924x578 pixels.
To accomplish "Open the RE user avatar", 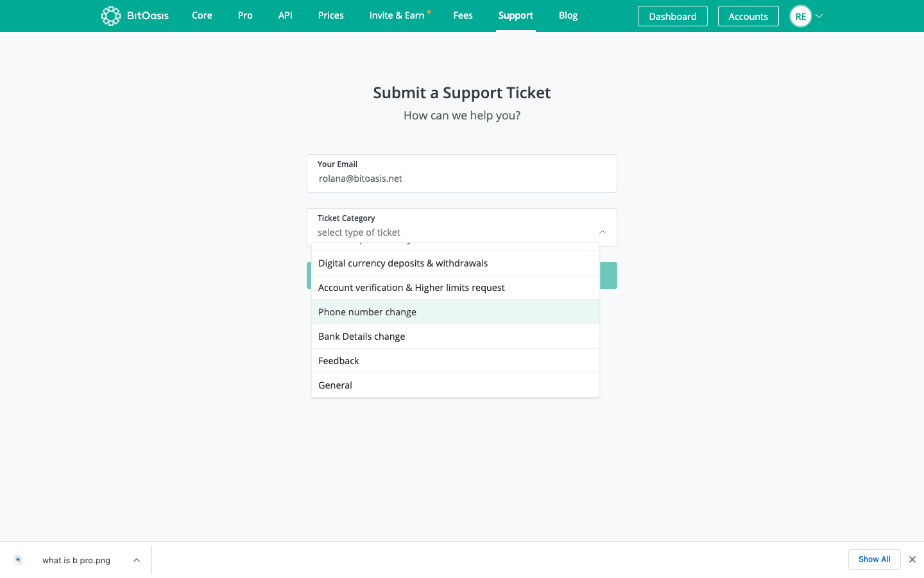I will [x=801, y=16].
